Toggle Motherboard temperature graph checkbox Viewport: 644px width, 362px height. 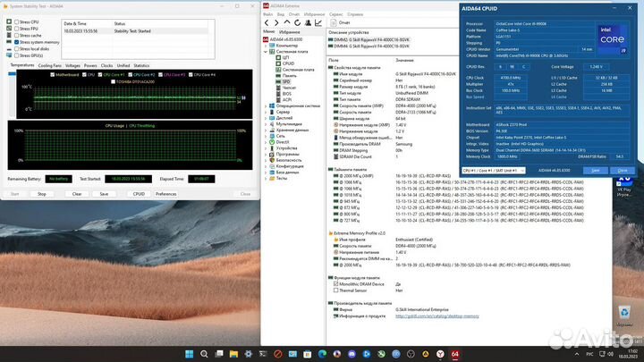(x=53, y=75)
